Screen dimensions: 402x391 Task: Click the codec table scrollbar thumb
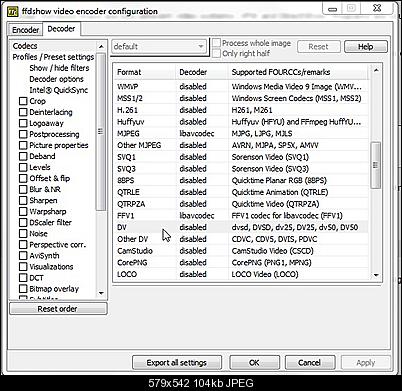tap(376, 165)
